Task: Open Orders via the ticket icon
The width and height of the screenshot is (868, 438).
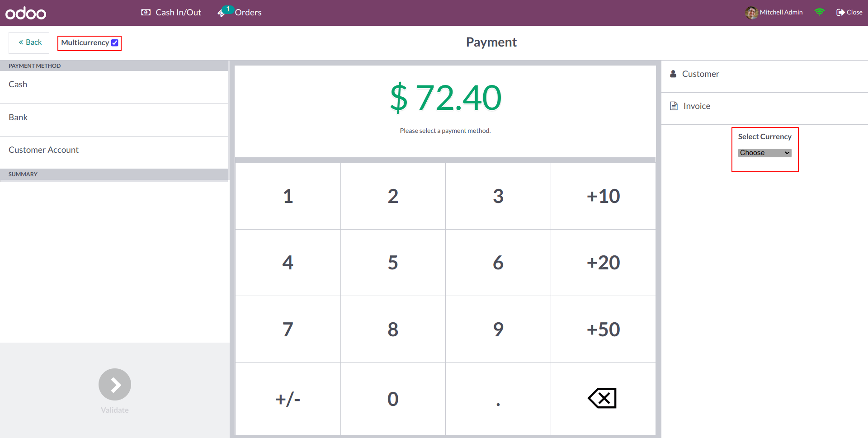Action: (222, 13)
